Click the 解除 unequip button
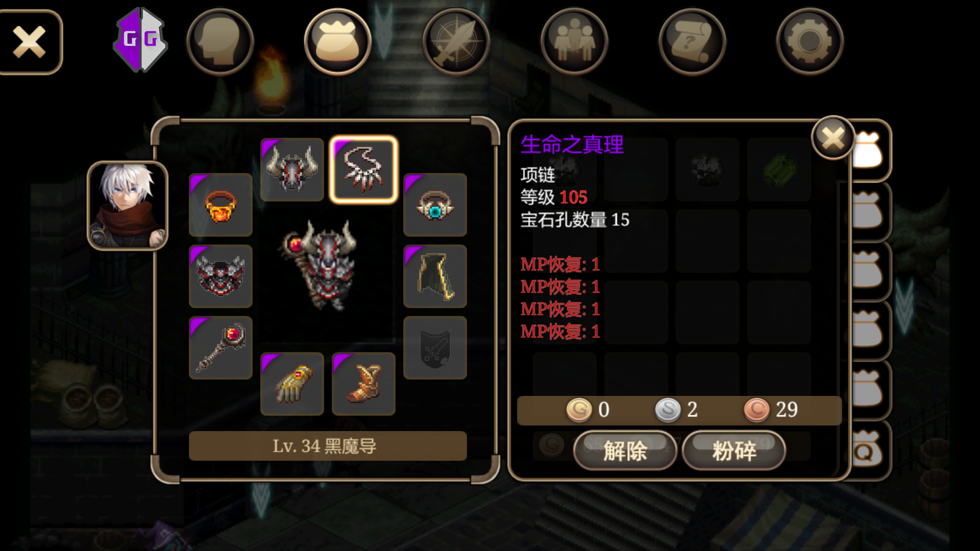Image resolution: width=980 pixels, height=551 pixels. point(625,450)
